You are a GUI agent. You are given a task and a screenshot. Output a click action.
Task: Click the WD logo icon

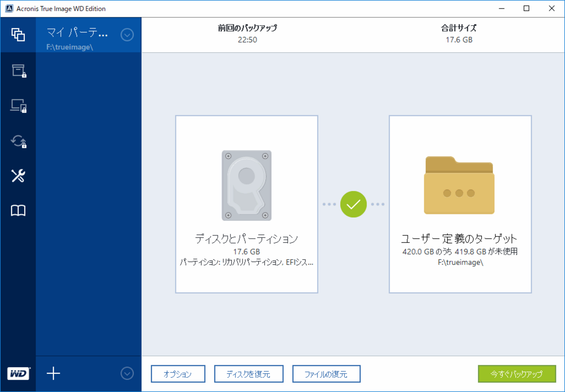pos(18,373)
